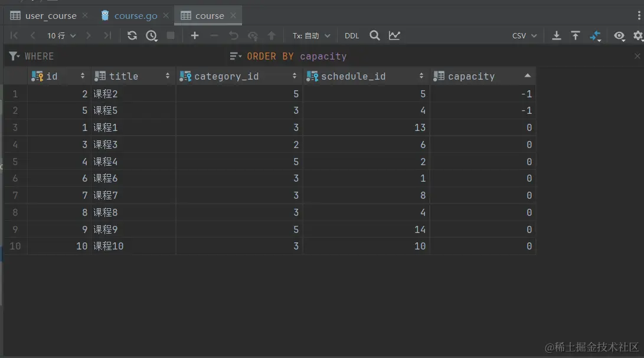Add a new row with the plus icon

pyautogui.click(x=195, y=36)
